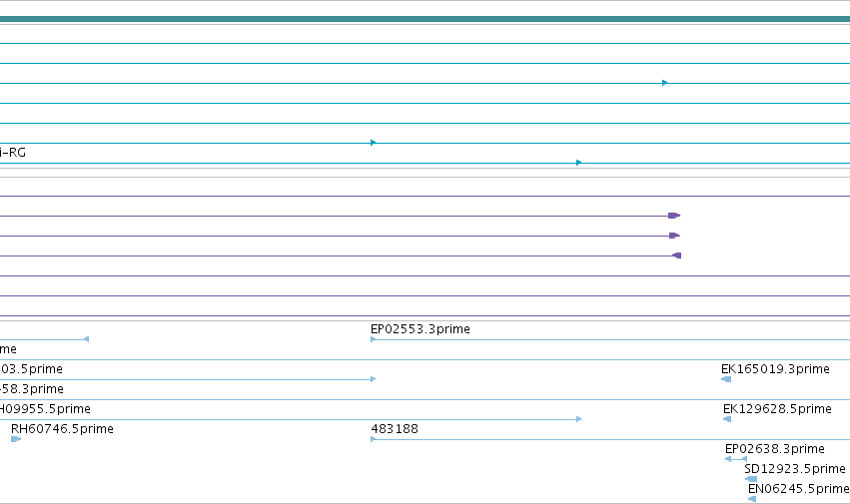
Task: Click the purple left-pointing exon arrow
Action: (x=676, y=255)
